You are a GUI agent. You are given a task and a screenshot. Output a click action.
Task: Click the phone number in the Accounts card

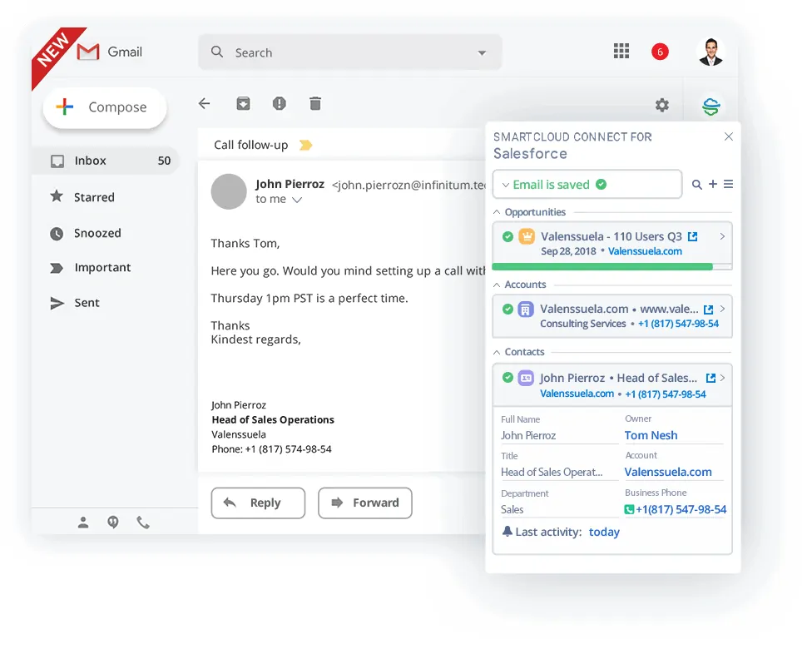coord(678,324)
